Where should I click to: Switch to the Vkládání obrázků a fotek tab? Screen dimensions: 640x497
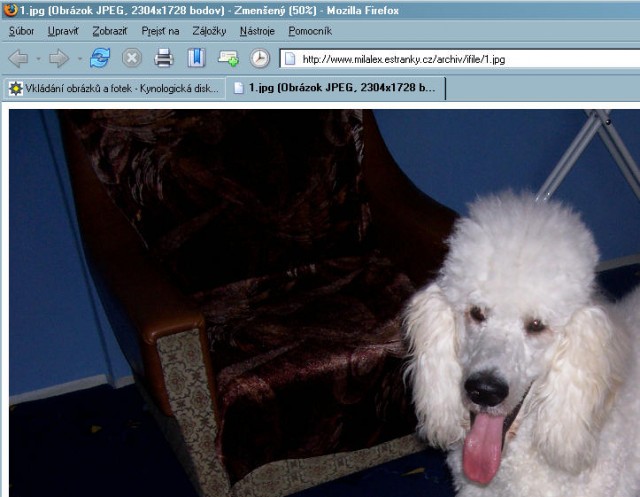(113, 88)
